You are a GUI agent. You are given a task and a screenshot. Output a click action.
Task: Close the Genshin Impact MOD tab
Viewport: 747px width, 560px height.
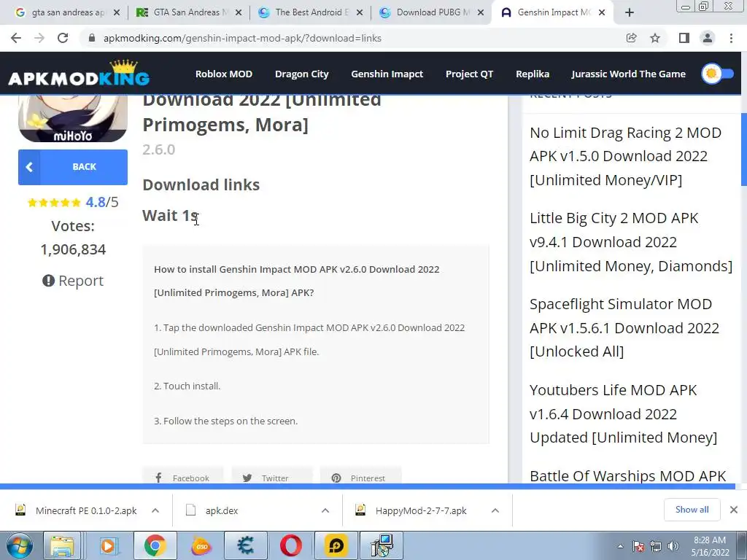[x=602, y=13]
